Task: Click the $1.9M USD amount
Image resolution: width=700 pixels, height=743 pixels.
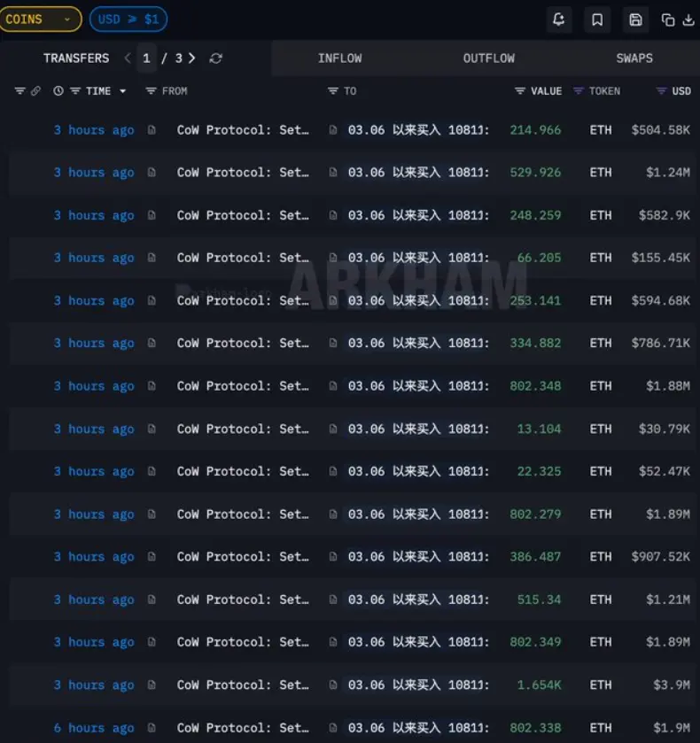Action: [x=672, y=728]
